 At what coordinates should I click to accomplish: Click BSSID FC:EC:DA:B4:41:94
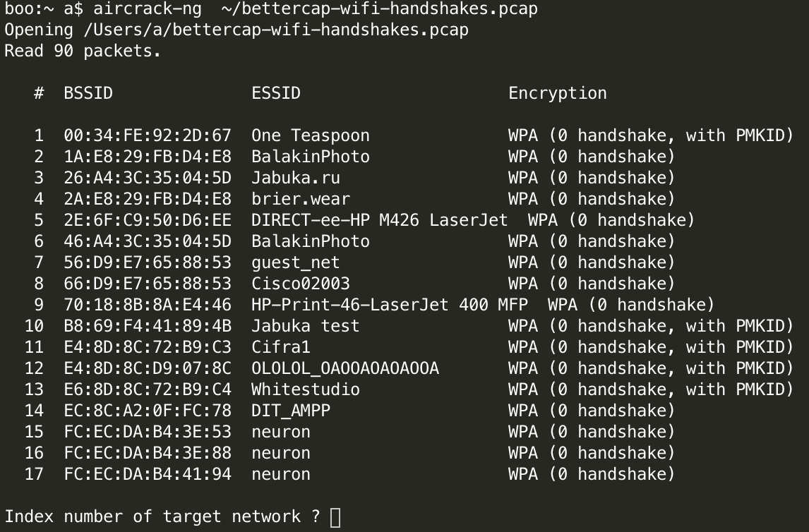tap(148, 474)
